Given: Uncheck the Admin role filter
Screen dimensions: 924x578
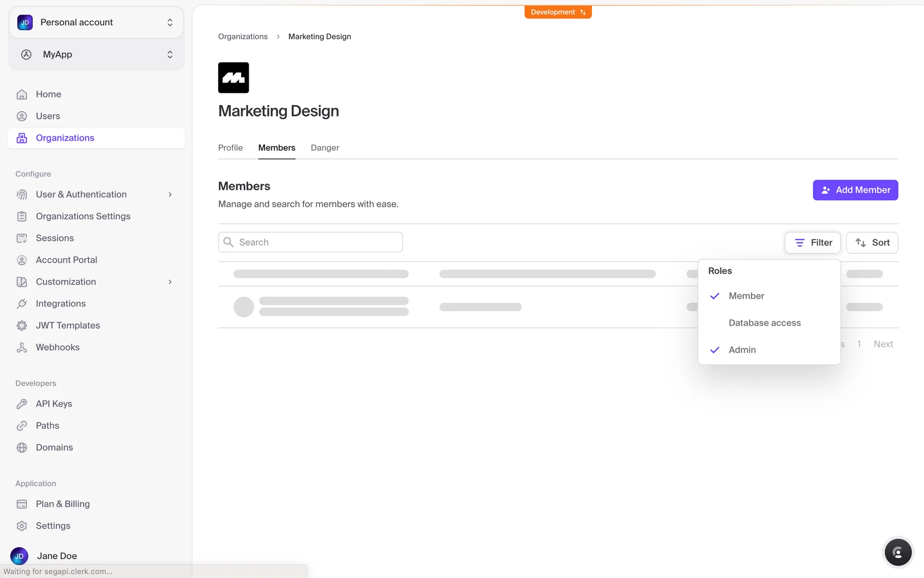Looking at the screenshot, I should pos(742,350).
